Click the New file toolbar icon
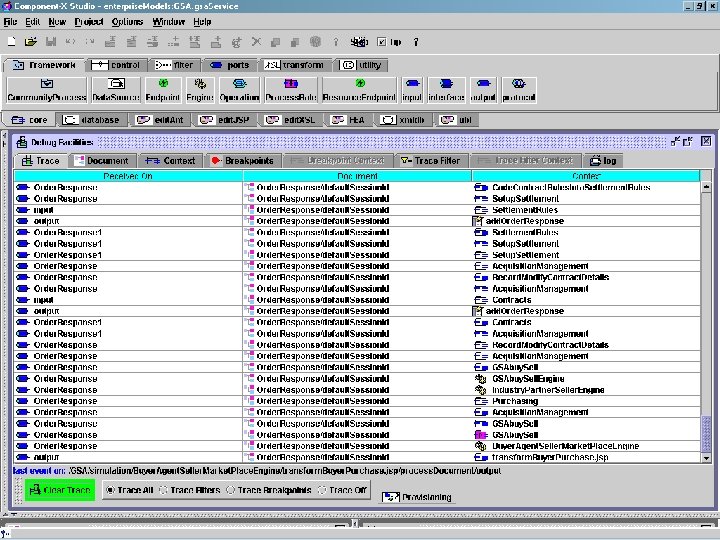Viewport: 720px width, 540px height. (12, 42)
